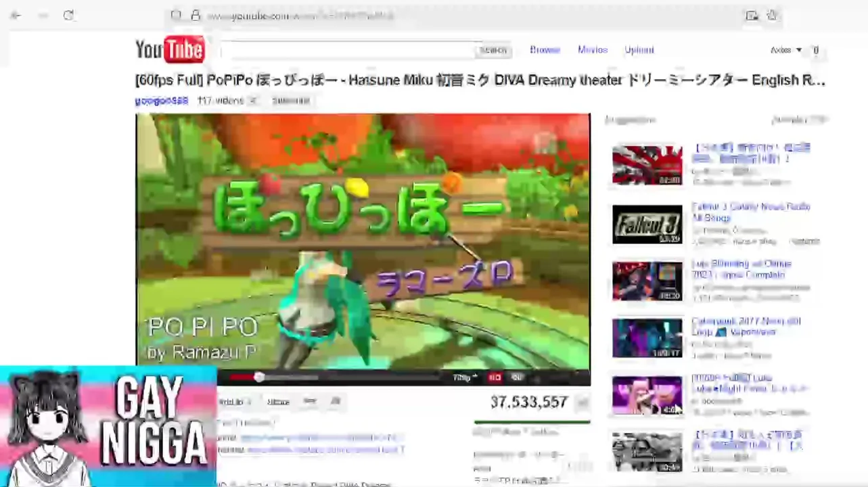Click the notification count box showing 0

tap(816, 50)
